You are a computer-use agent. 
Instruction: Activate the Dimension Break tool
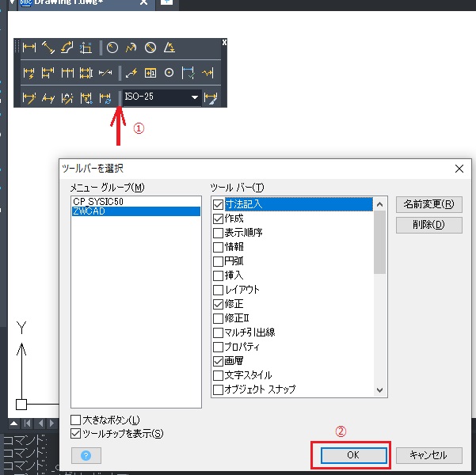click(105, 73)
